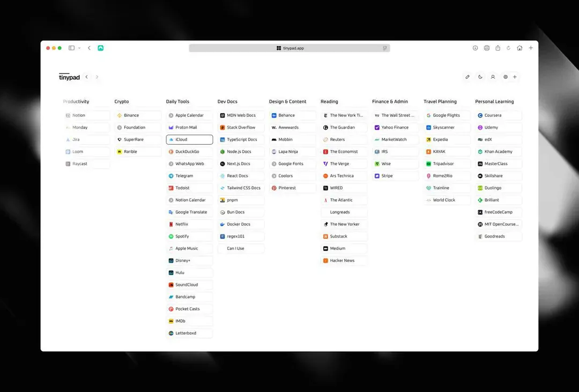Open the Raycast bookmark
579x392 pixels.
[x=86, y=164]
